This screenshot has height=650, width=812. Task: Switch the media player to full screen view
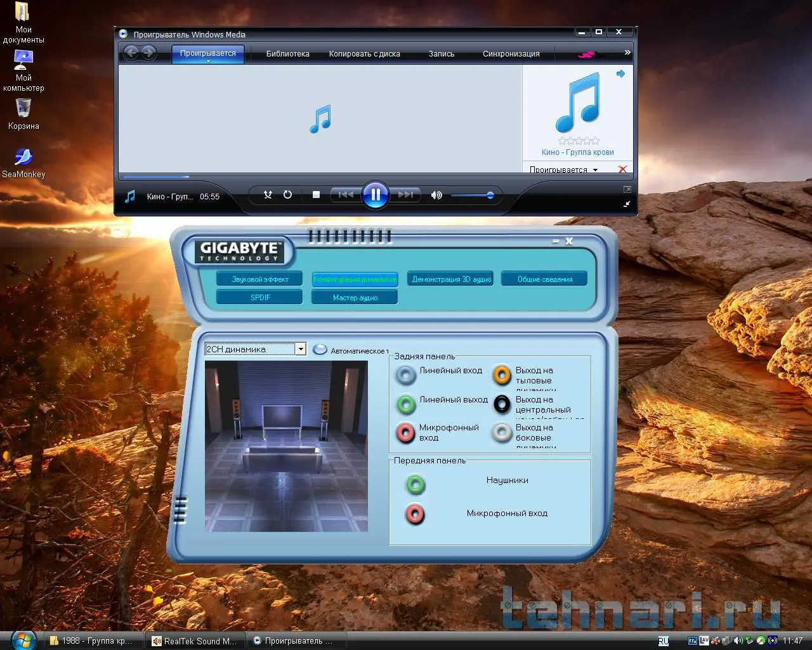click(627, 190)
